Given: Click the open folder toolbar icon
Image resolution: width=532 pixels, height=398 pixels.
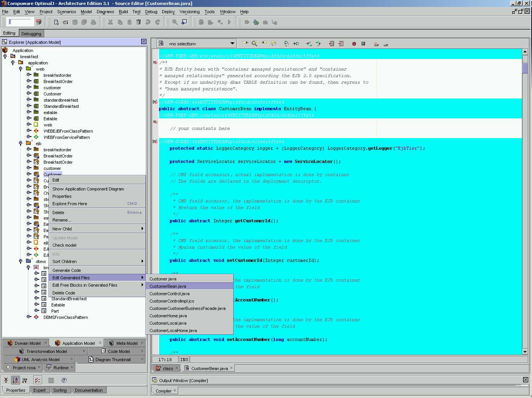Looking at the screenshot, I should coord(66,22).
